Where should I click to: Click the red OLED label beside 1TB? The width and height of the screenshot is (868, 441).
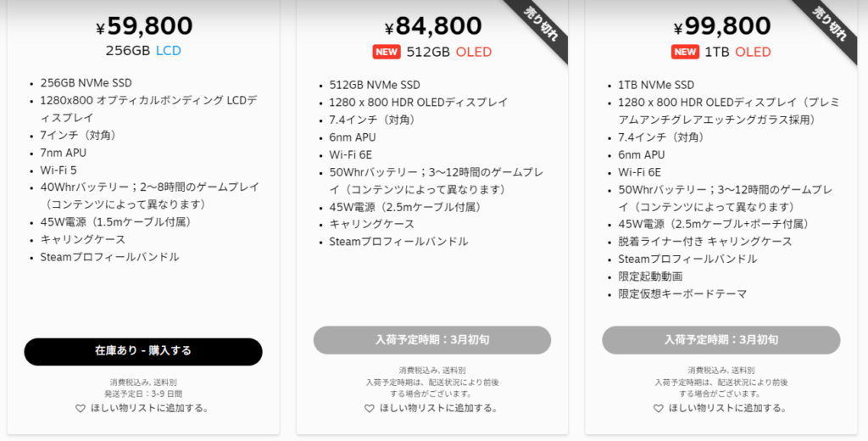coord(753,52)
